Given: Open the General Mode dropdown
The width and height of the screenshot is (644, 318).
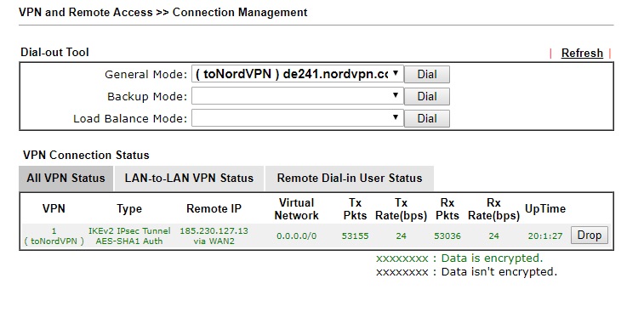Looking at the screenshot, I should tap(298, 74).
